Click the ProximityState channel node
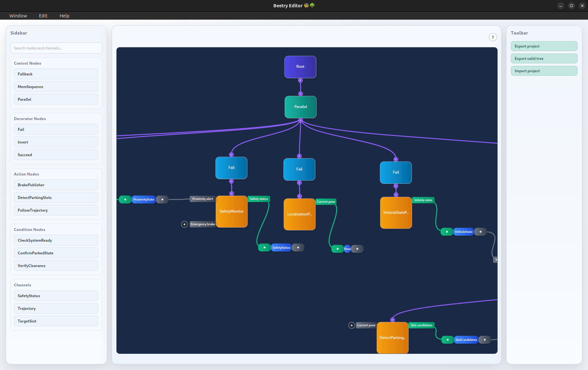588x370 pixels. pyautogui.click(x=144, y=200)
